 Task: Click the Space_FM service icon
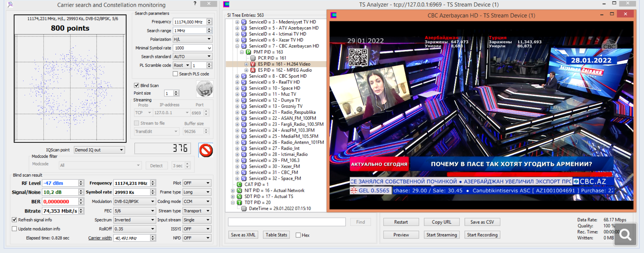(244, 178)
